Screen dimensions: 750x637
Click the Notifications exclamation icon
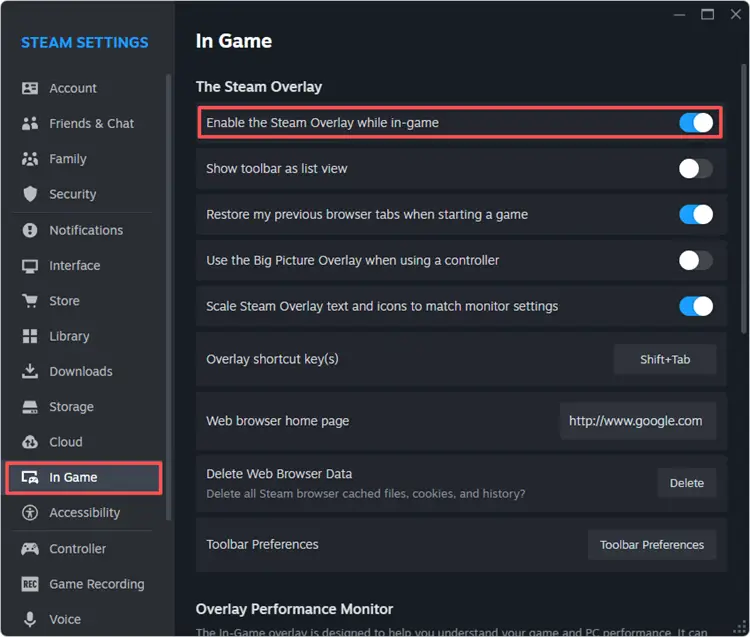click(30, 230)
